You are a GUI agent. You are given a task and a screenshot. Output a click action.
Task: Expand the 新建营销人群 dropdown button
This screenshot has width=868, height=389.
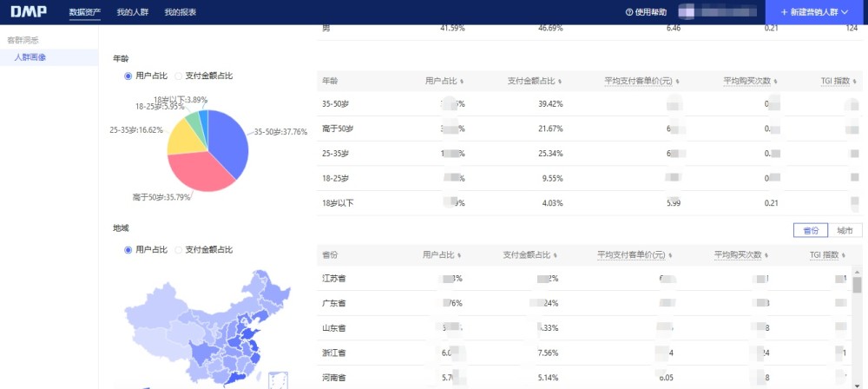(816, 12)
